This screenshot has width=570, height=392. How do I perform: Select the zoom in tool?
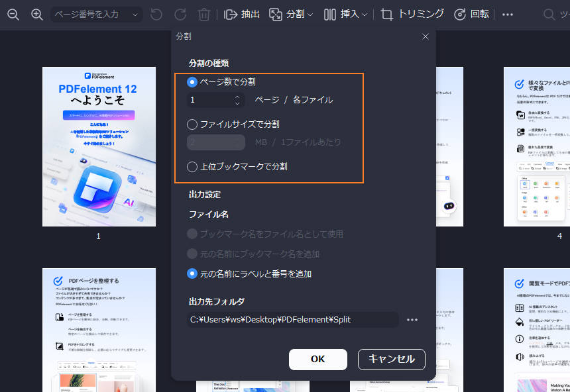click(38, 14)
